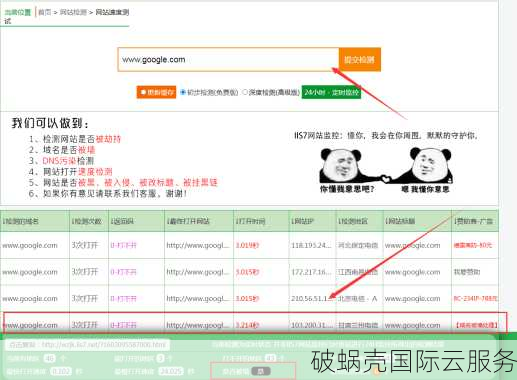
Task: Click the orange 提交检测 submit button
Action: pos(360,60)
